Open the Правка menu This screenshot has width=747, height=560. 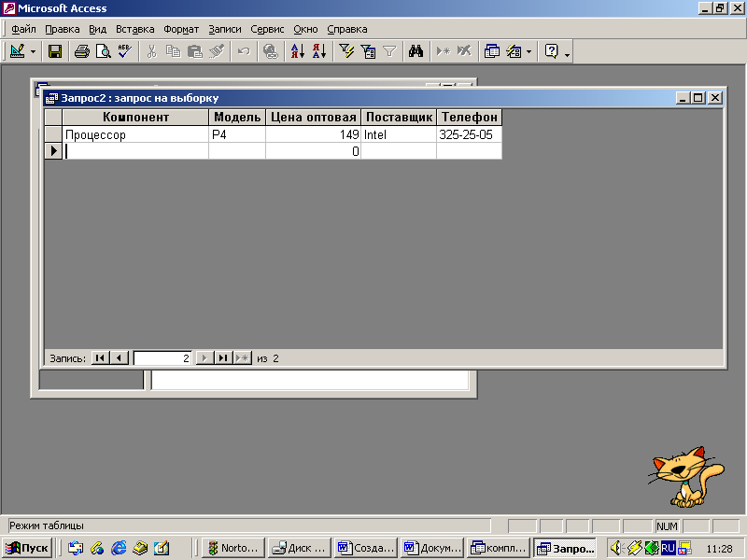click(62, 29)
